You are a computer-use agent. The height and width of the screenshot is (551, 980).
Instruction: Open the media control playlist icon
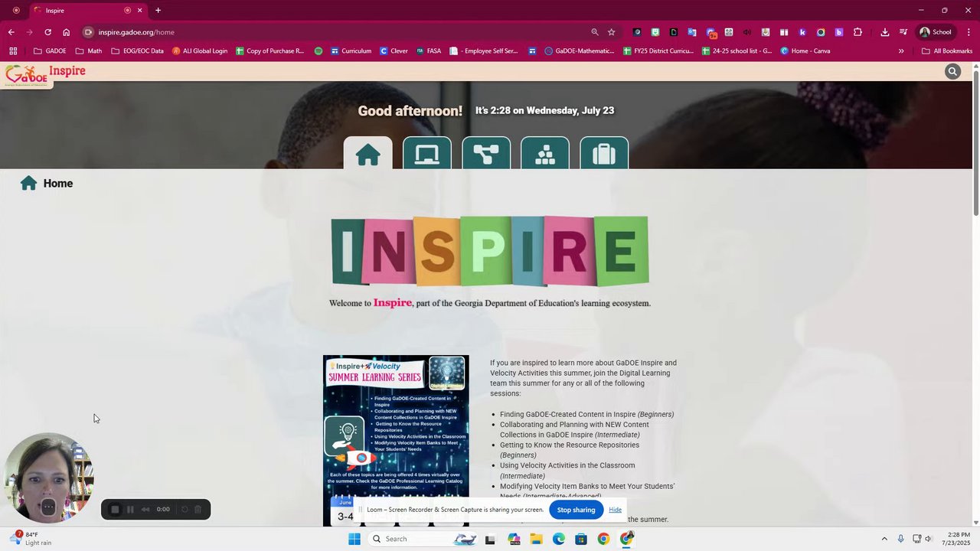[903, 32]
